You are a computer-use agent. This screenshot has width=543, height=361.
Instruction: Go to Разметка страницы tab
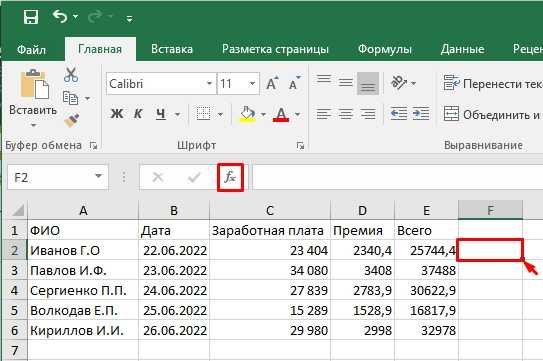pyautogui.click(x=275, y=49)
